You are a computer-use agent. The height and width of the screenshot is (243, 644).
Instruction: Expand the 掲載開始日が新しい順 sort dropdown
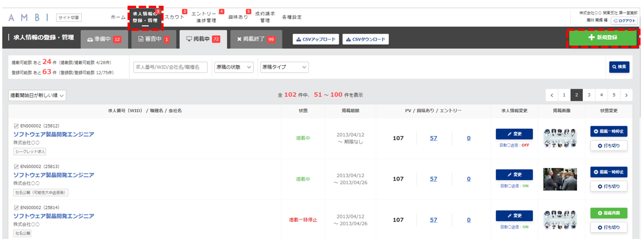coord(37,95)
